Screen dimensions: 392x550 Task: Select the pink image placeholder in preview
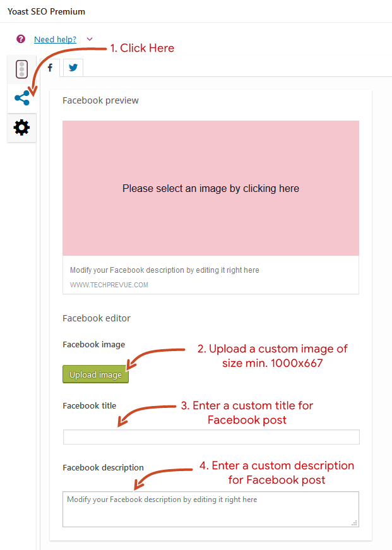click(x=211, y=188)
